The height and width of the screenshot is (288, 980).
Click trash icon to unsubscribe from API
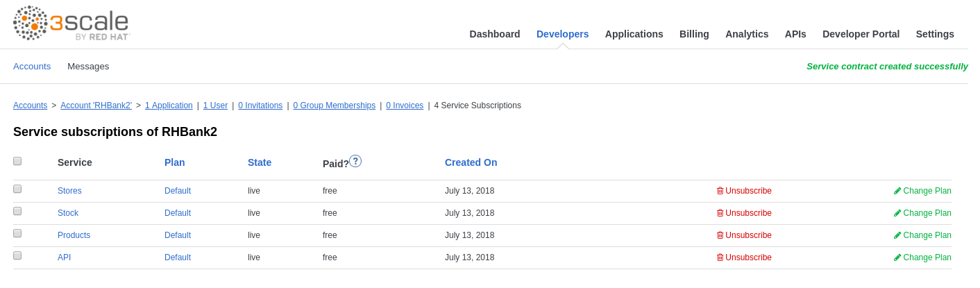(720, 257)
